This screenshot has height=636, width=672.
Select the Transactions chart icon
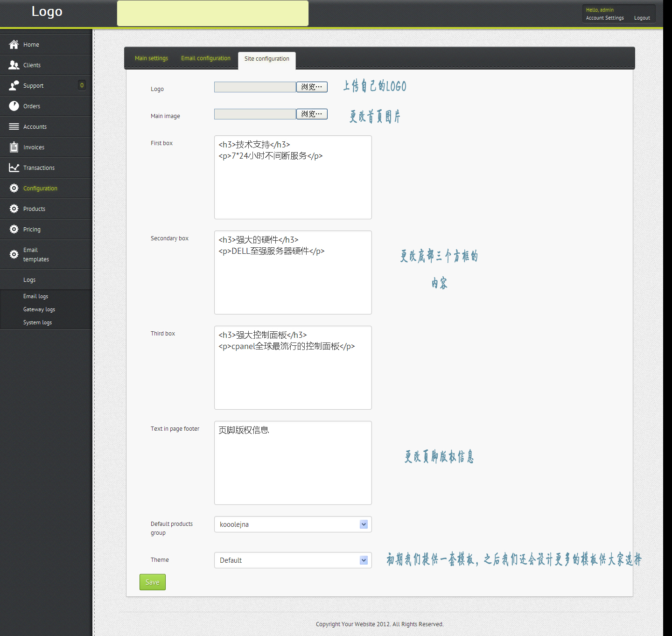coord(14,168)
